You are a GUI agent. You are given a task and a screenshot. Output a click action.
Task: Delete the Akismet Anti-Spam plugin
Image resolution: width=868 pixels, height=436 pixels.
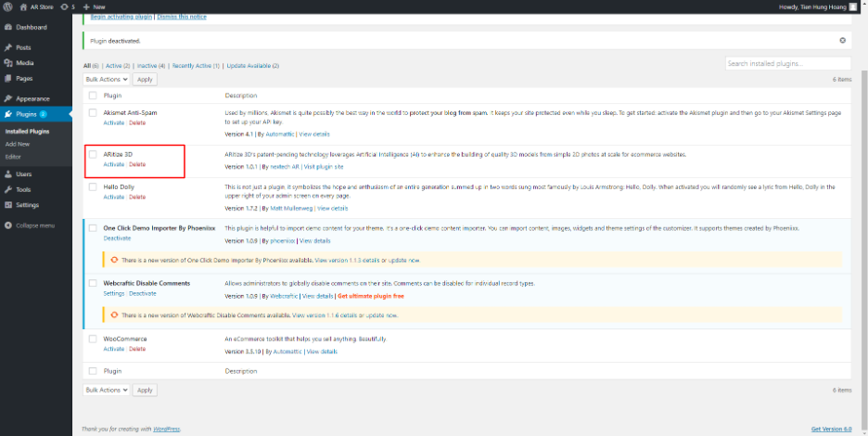click(137, 122)
